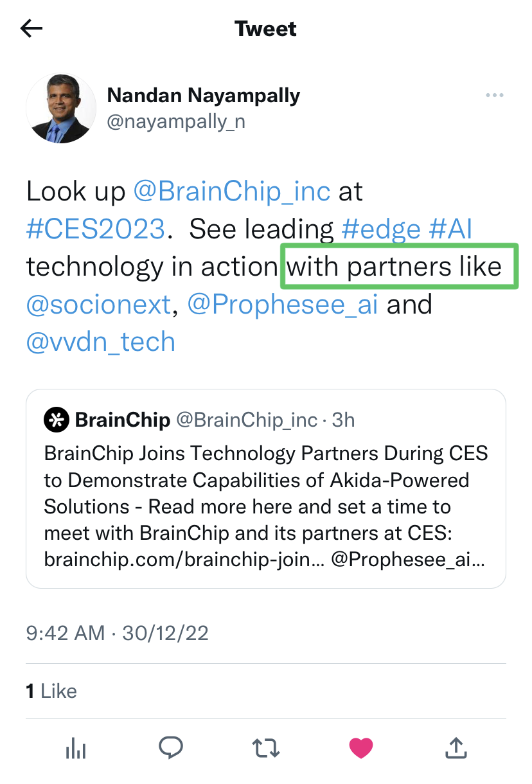Visit the @Prophesee_ai mention link
532x784 pixels.
(x=282, y=305)
